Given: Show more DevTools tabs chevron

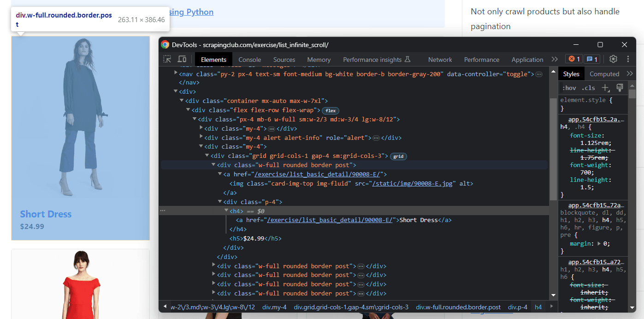Looking at the screenshot, I should pos(555,59).
